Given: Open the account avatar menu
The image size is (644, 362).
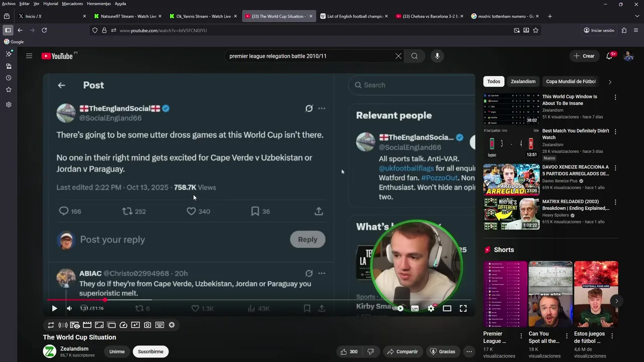Looking at the screenshot, I should pos(628,56).
